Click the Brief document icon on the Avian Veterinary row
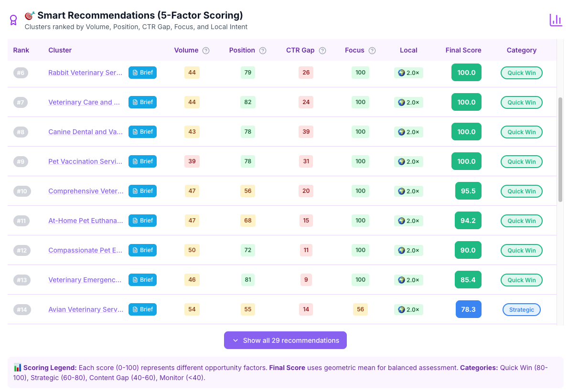This screenshot has height=392, width=568. point(135,309)
